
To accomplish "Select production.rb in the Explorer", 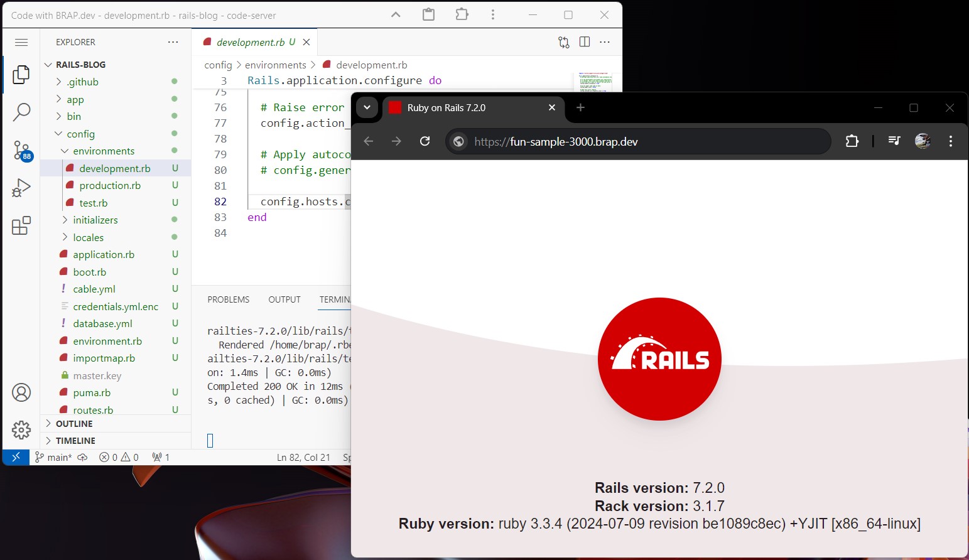I will tap(111, 185).
